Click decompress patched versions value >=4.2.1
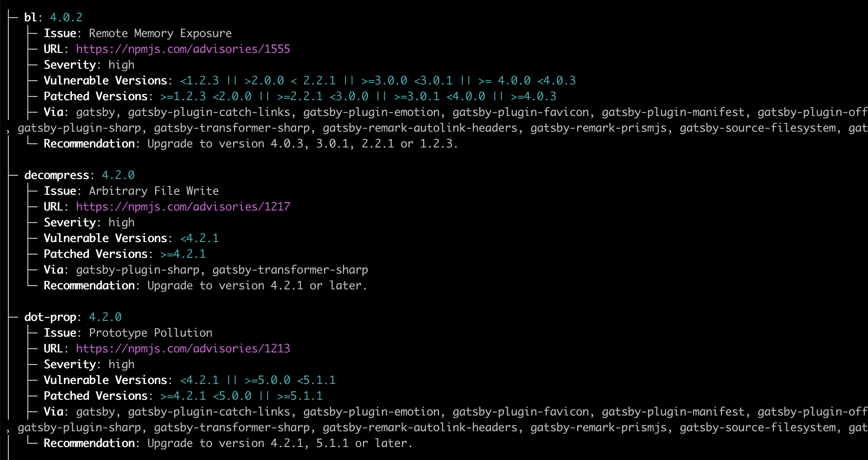The image size is (868, 460). pyautogui.click(x=183, y=254)
